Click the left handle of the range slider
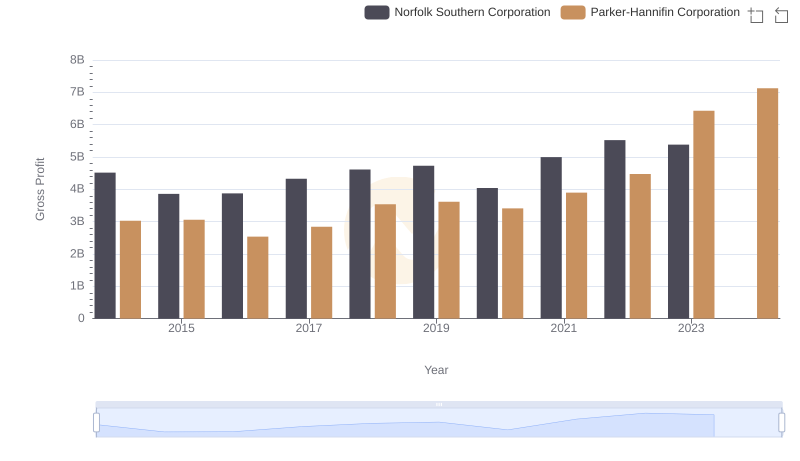 [96, 422]
